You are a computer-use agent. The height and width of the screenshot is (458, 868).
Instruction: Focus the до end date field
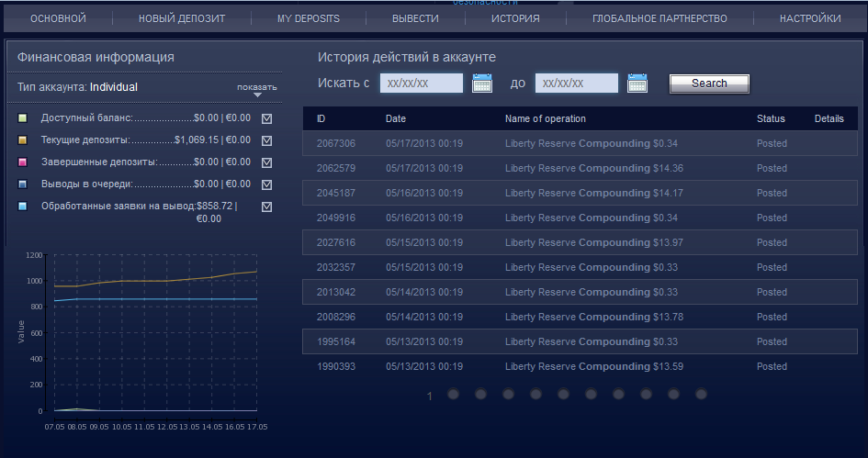[x=576, y=84]
